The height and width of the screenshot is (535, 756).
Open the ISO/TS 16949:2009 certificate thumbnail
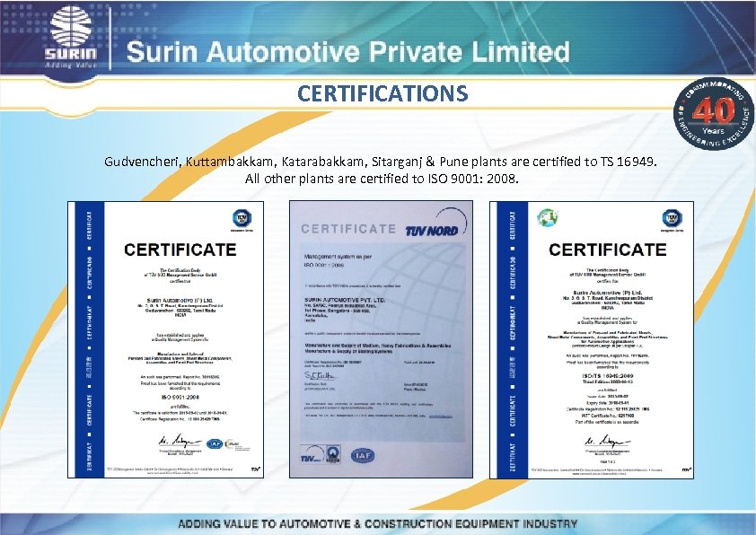tap(592, 340)
